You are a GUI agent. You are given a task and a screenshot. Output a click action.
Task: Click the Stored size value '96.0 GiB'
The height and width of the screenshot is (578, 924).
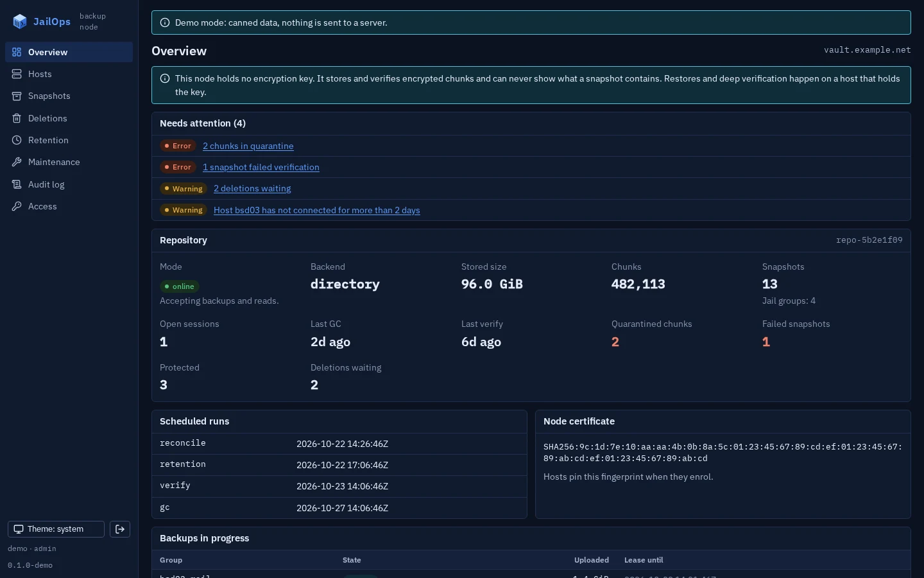tap(492, 284)
